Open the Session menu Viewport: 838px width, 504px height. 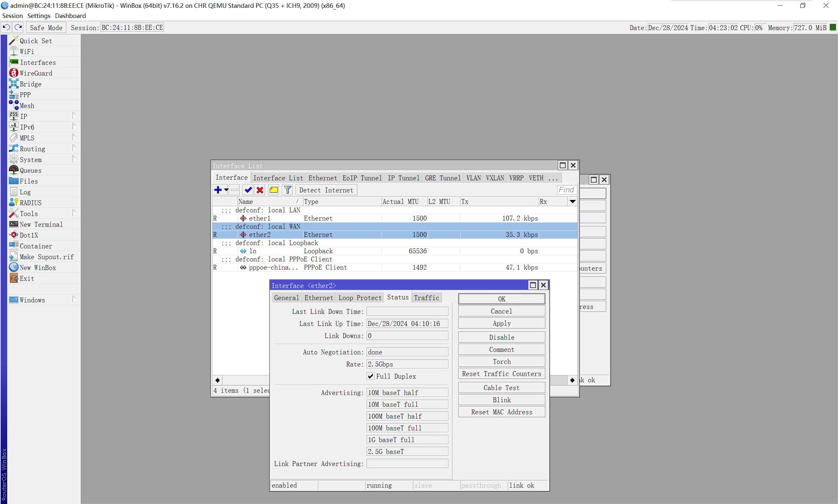pos(12,16)
